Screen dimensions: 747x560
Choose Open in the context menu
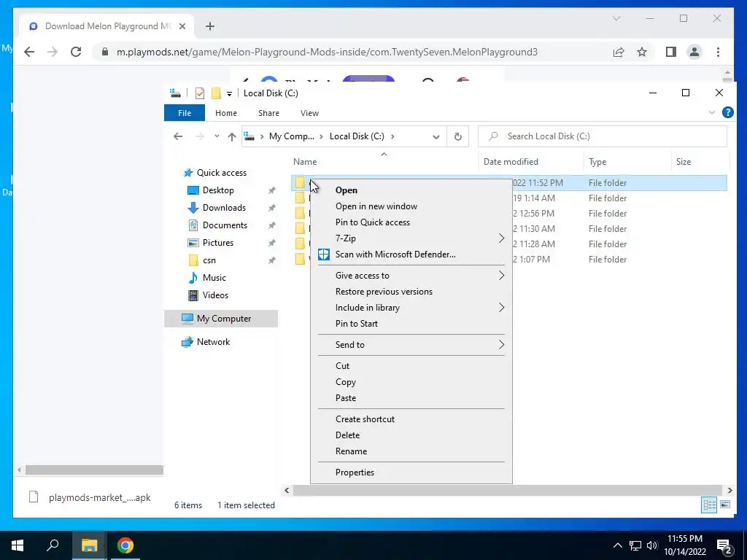point(347,190)
